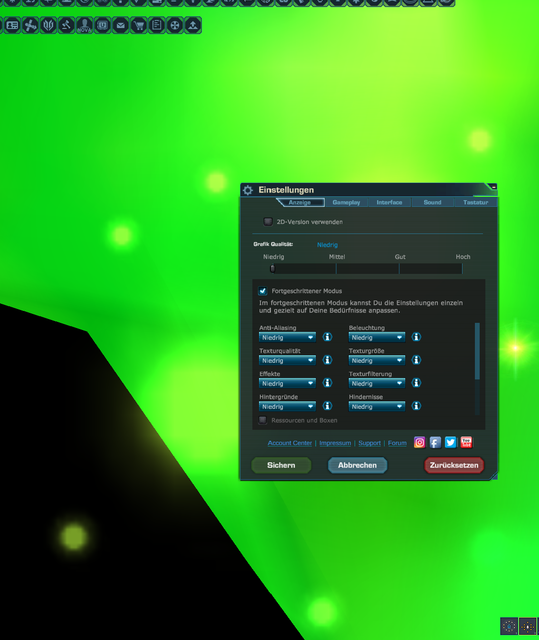Click the Sichern button
Viewport: 539px width, 640px height.
(281, 465)
